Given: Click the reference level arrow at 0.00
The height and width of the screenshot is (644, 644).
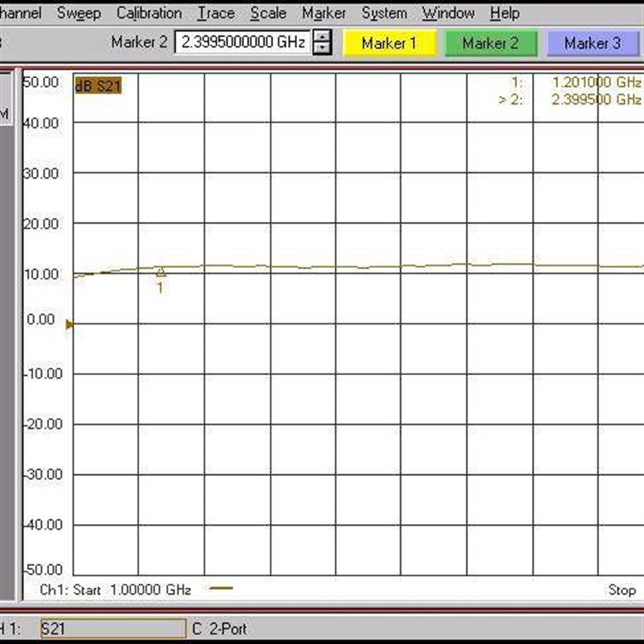Looking at the screenshot, I should pos(69,325).
